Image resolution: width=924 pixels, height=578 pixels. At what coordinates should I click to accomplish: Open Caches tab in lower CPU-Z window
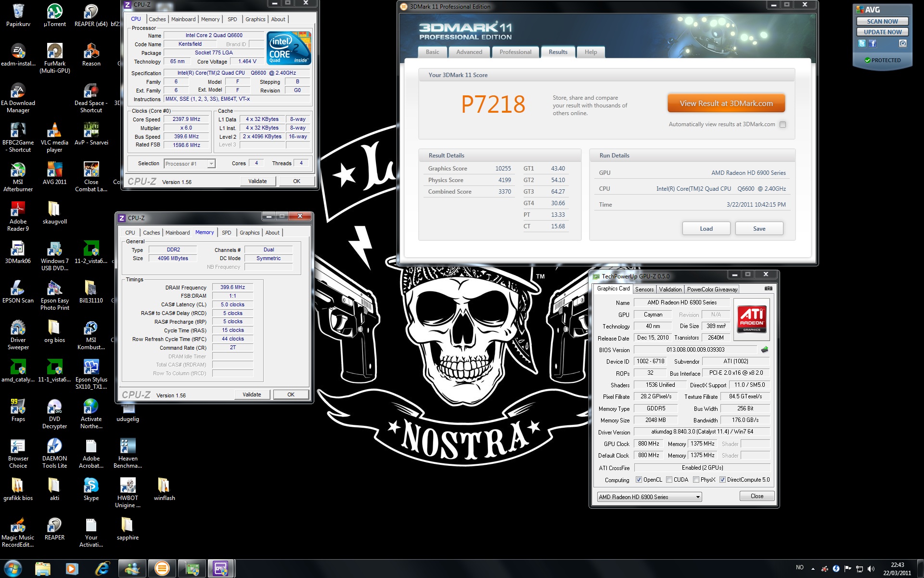point(151,233)
